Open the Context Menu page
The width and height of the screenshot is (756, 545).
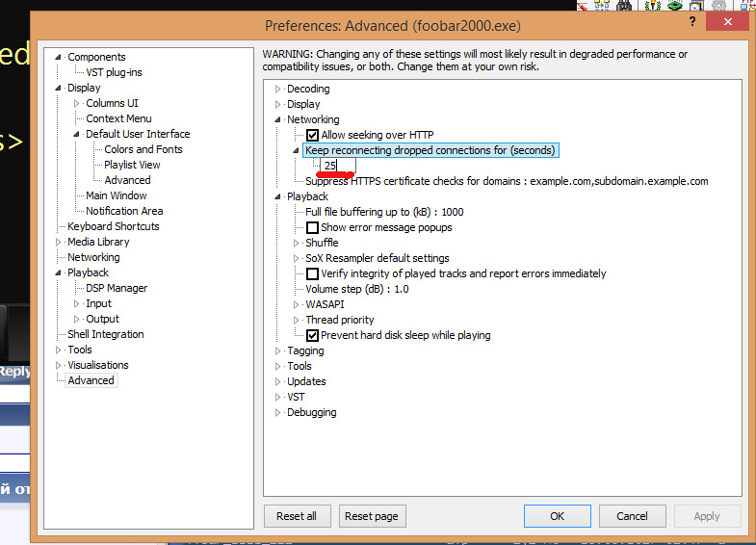tap(118, 118)
